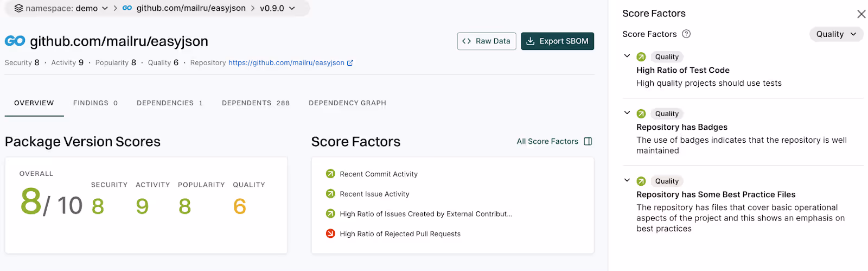Click Quality tag above High Ratio of Test Code
This screenshot has width=868, height=271.
coord(667,57)
